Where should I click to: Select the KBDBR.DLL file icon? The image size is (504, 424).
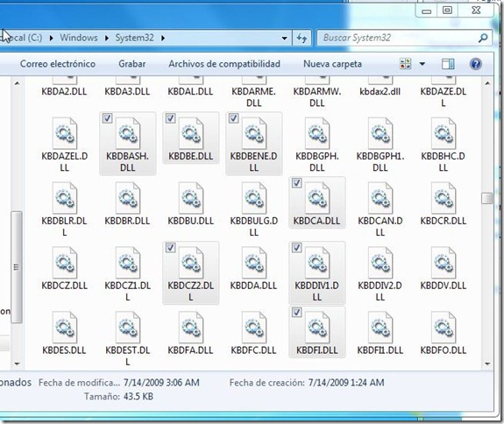(128, 198)
